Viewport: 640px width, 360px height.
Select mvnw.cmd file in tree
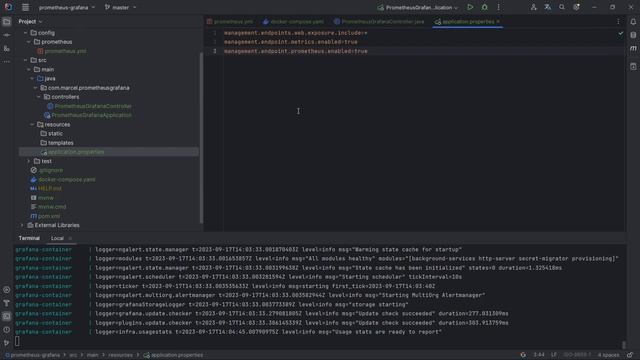(x=52, y=207)
